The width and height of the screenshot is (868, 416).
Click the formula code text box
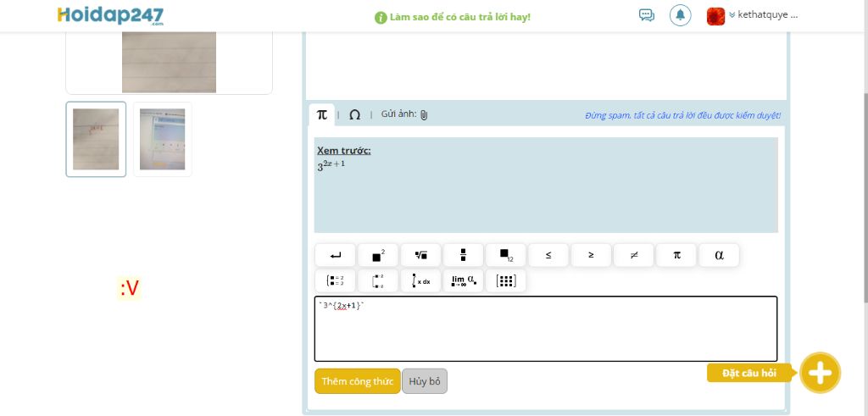click(x=546, y=329)
